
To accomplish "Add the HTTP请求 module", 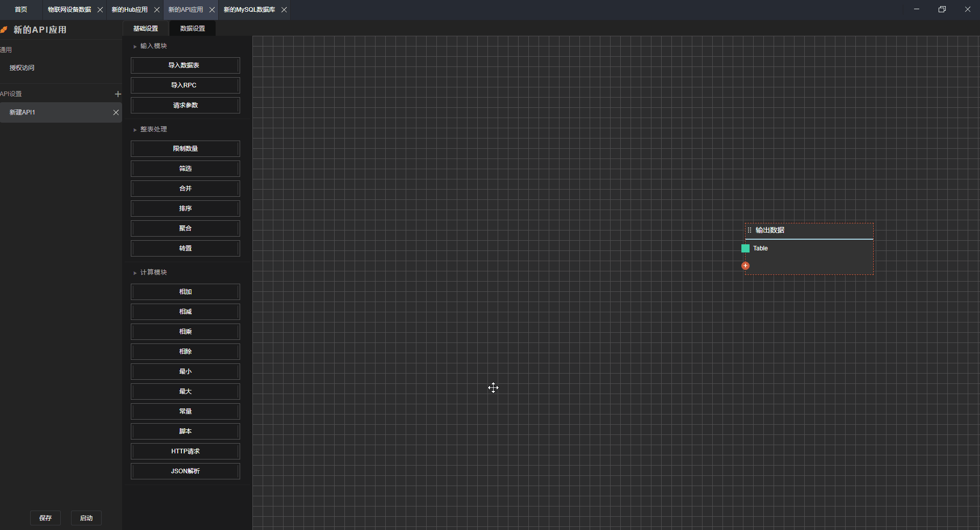I will pyautogui.click(x=185, y=451).
